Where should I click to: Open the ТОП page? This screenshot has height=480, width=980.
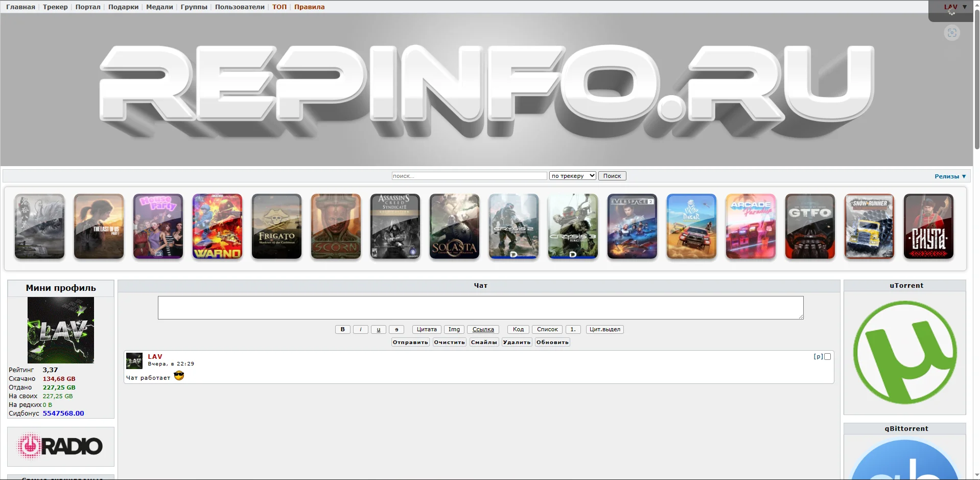click(279, 7)
